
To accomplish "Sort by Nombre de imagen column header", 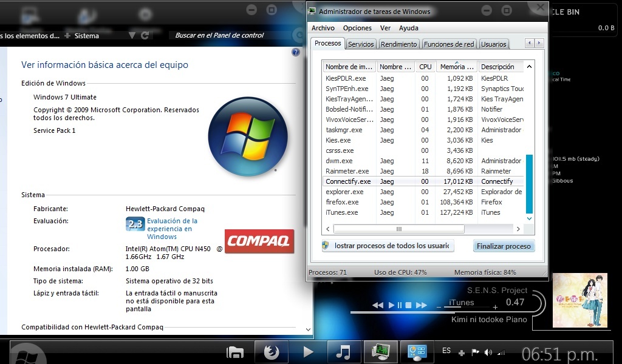I will click(349, 67).
